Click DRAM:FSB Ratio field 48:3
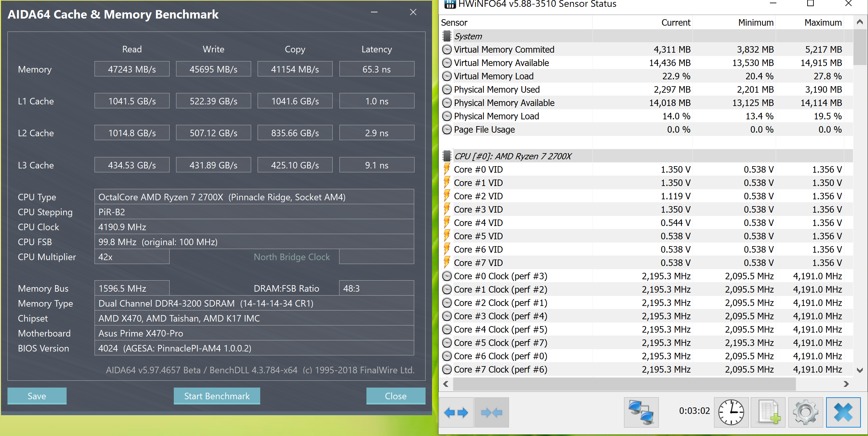The height and width of the screenshot is (436, 868). (377, 288)
